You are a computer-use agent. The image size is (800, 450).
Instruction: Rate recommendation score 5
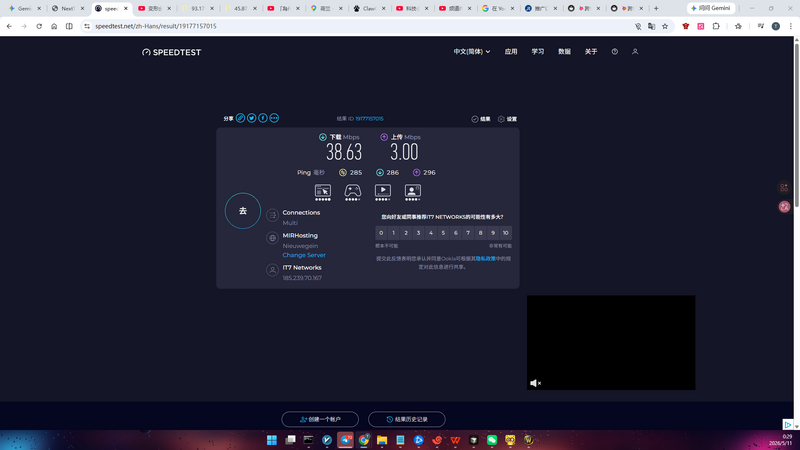click(443, 233)
